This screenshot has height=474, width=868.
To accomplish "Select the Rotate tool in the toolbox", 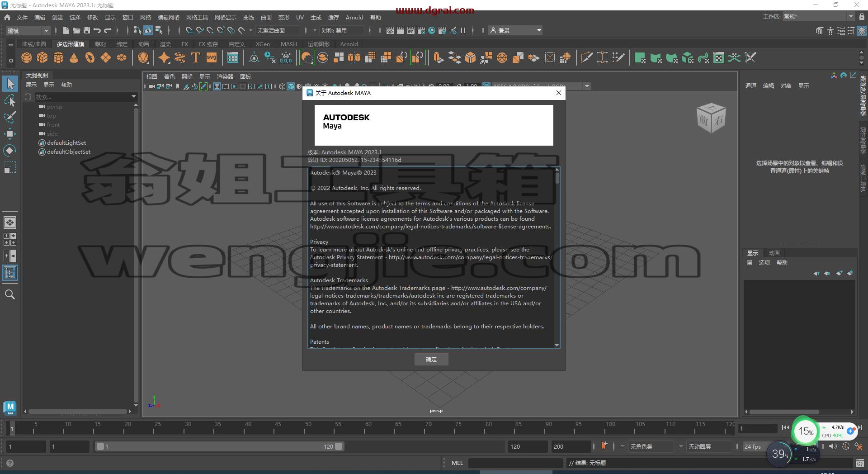I will pos(10,151).
